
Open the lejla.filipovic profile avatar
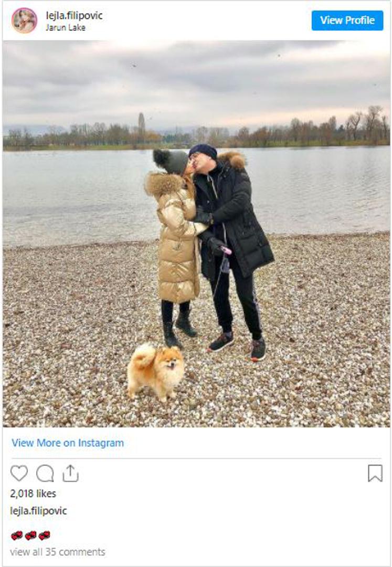tap(24, 20)
